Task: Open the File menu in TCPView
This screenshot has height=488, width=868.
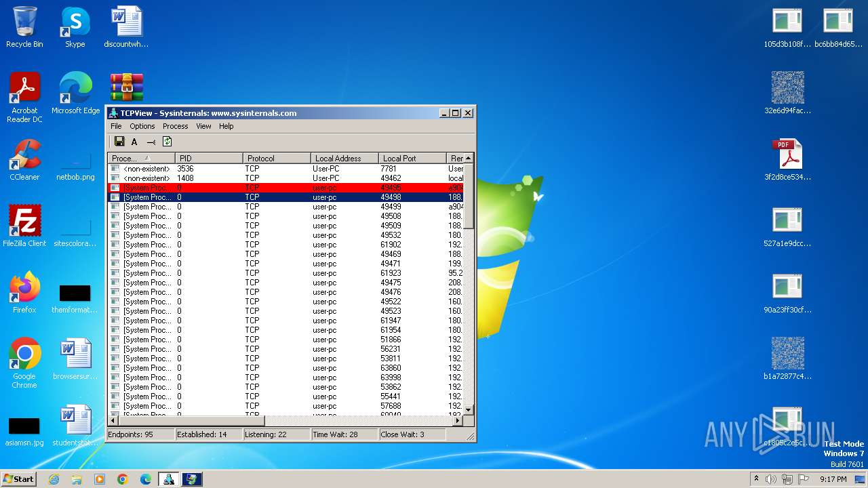Action: [x=116, y=126]
